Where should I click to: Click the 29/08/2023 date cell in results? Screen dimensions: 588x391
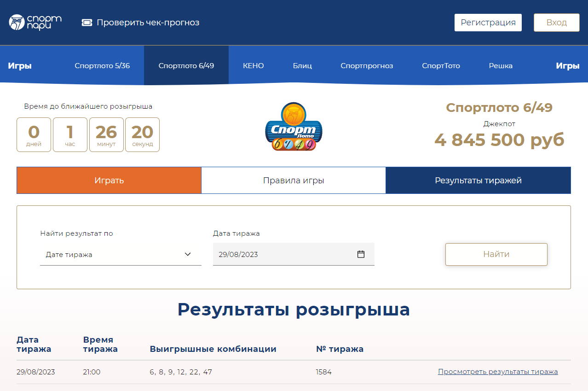coord(35,372)
